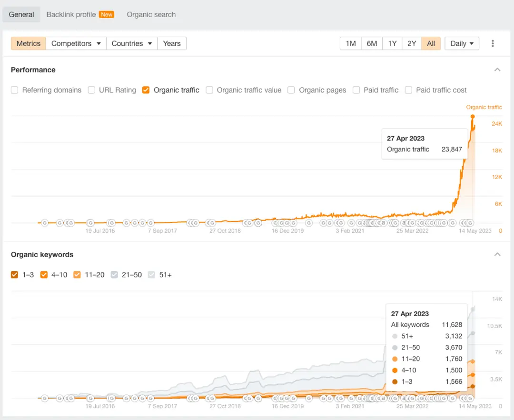Image resolution: width=514 pixels, height=420 pixels.
Task: Click the New badge beside Backlink profile
Action: [107, 14]
